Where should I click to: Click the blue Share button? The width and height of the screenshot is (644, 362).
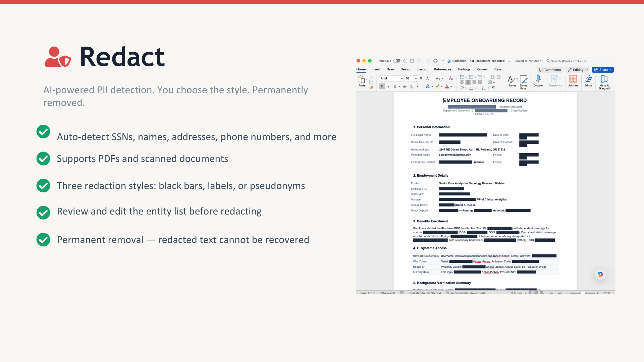click(602, 70)
